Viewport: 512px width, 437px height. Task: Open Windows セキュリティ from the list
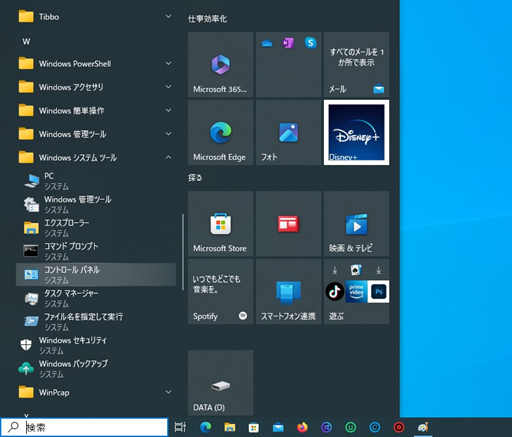(96, 345)
